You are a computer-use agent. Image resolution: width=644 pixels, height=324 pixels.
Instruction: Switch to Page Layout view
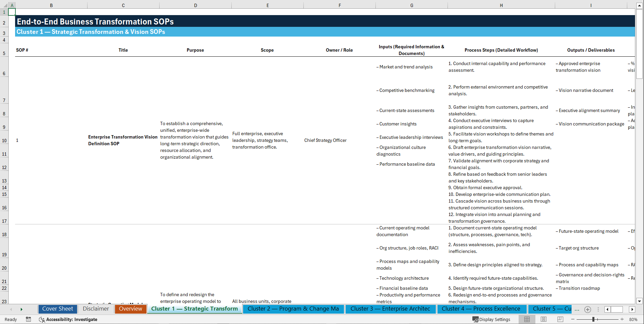(x=543, y=319)
